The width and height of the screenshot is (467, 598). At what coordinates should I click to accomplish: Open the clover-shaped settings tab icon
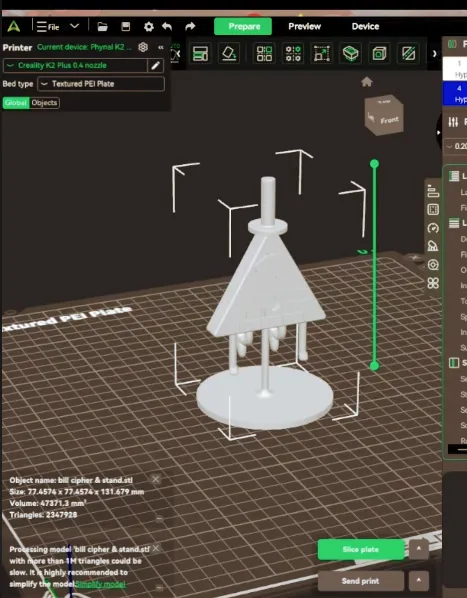(433, 283)
